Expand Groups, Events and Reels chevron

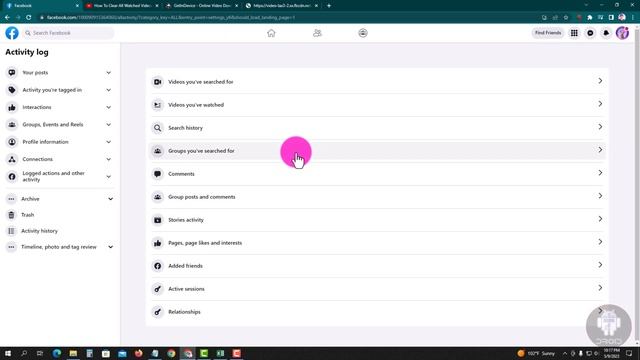tap(109, 124)
